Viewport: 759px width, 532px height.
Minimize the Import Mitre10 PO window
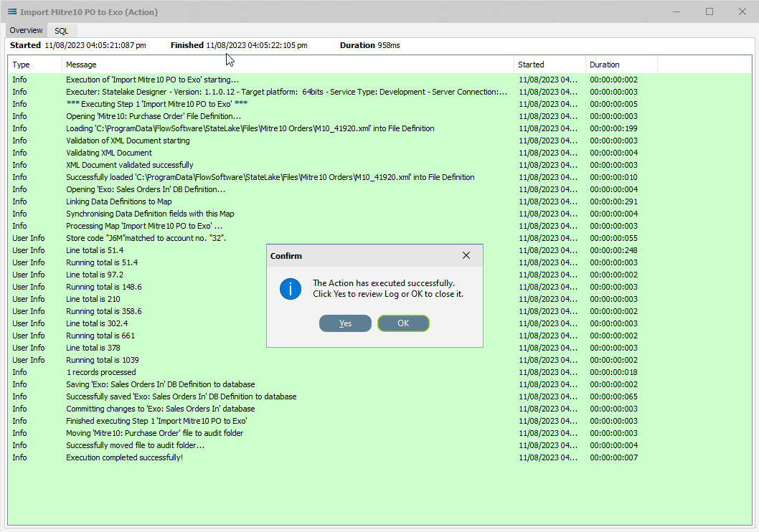[676, 11]
